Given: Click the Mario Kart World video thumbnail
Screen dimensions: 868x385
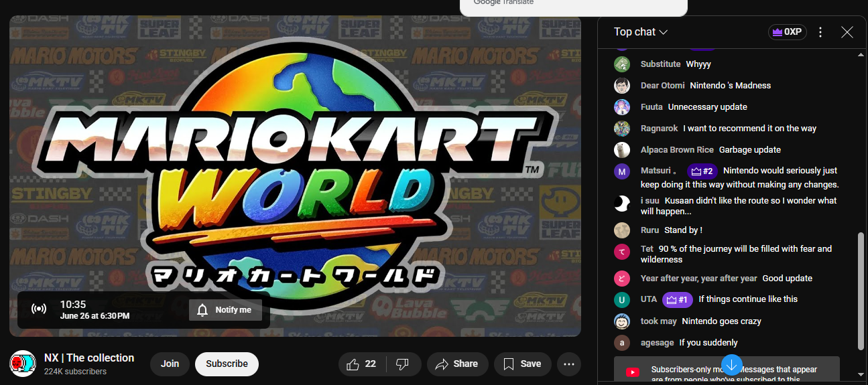Looking at the screenshot, I should tap(295, 175).
